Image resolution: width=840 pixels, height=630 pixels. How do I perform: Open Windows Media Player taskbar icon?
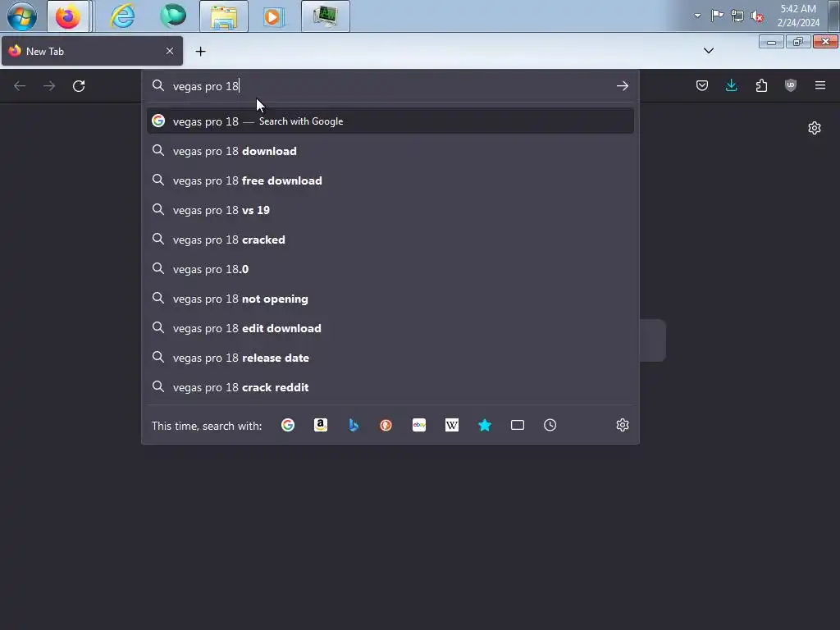274,16
